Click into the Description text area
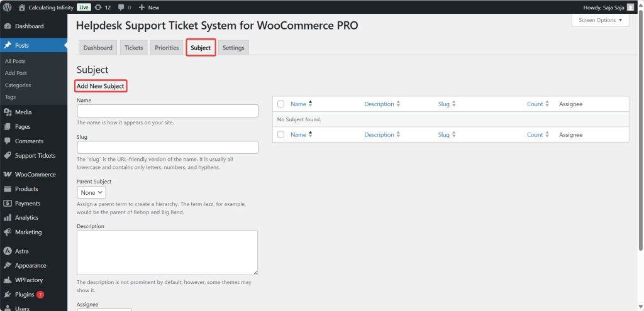 pyautogui.click(x=167, y=253)
